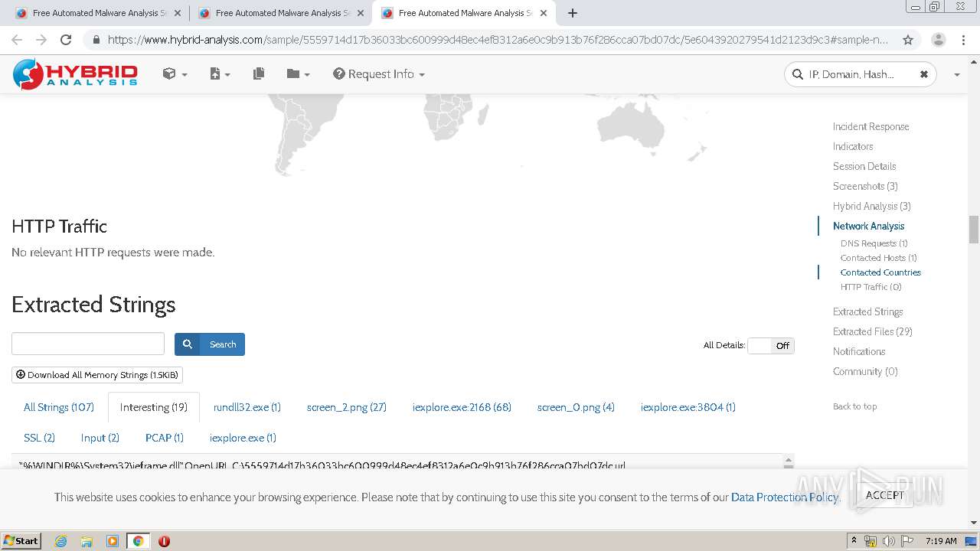
Task: Go to Indicators section
Action: point(853,146)
